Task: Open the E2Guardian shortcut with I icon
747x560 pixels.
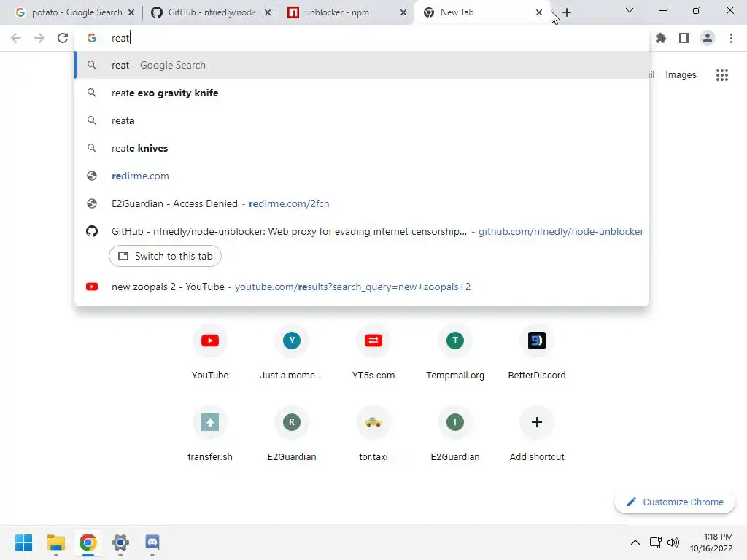Action: pyautogui.click(x=455, y=435)
